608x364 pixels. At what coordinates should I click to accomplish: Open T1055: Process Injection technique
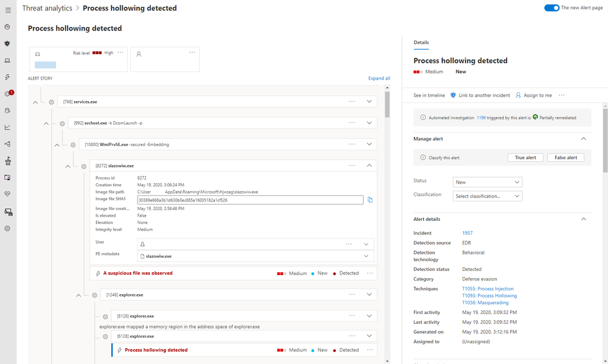487,289
